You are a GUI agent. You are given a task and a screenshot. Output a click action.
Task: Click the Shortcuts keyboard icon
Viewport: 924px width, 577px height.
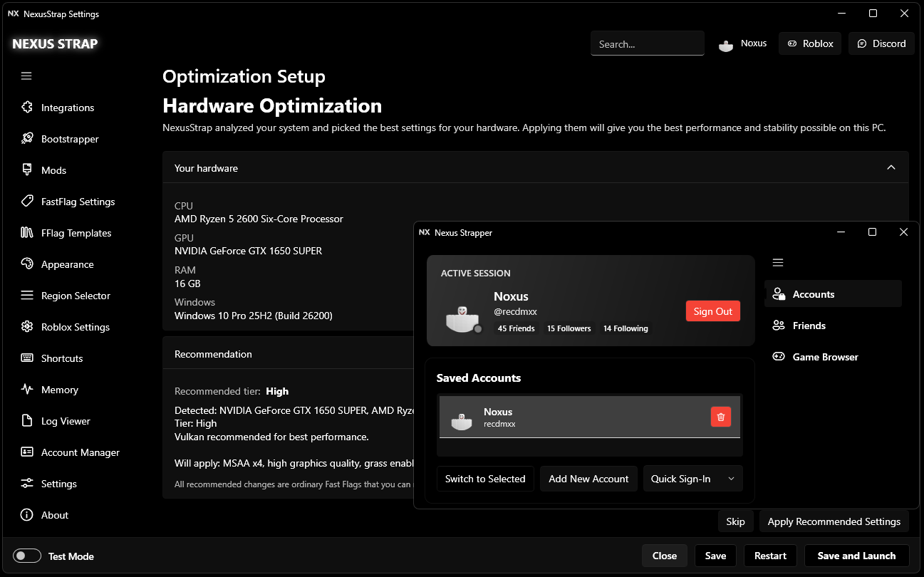(x=27, y=358)
